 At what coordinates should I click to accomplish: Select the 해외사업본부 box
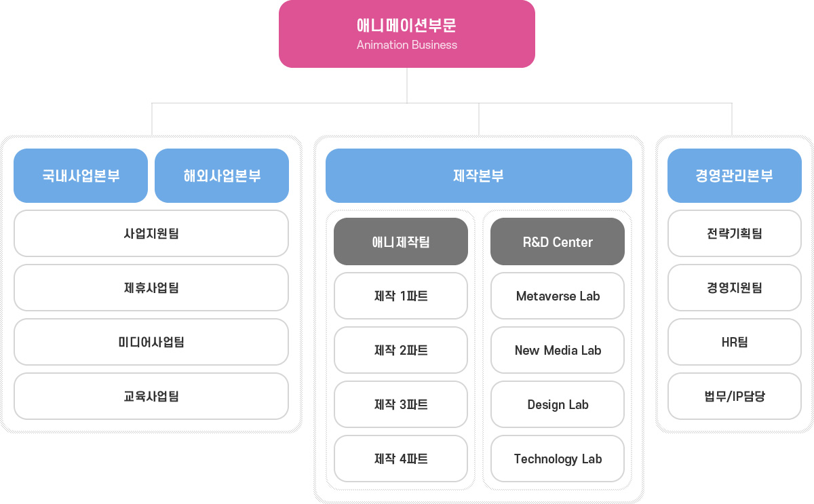tap(222, 176)
